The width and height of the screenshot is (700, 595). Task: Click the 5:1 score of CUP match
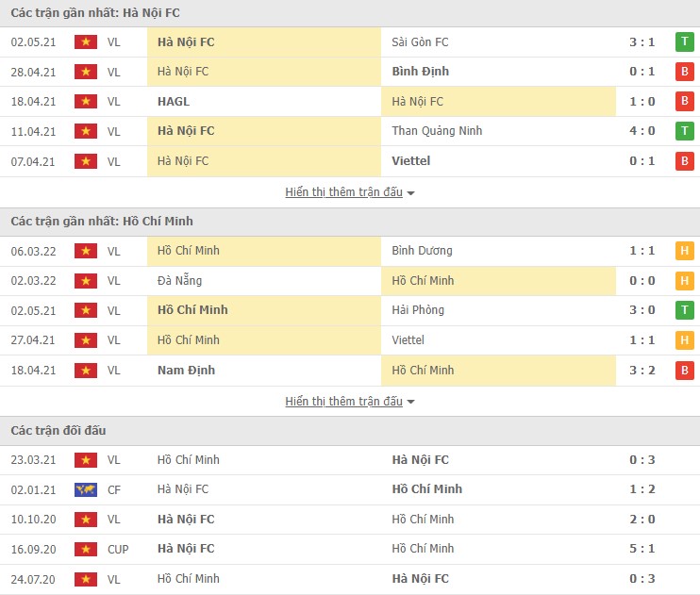[641, 549]
